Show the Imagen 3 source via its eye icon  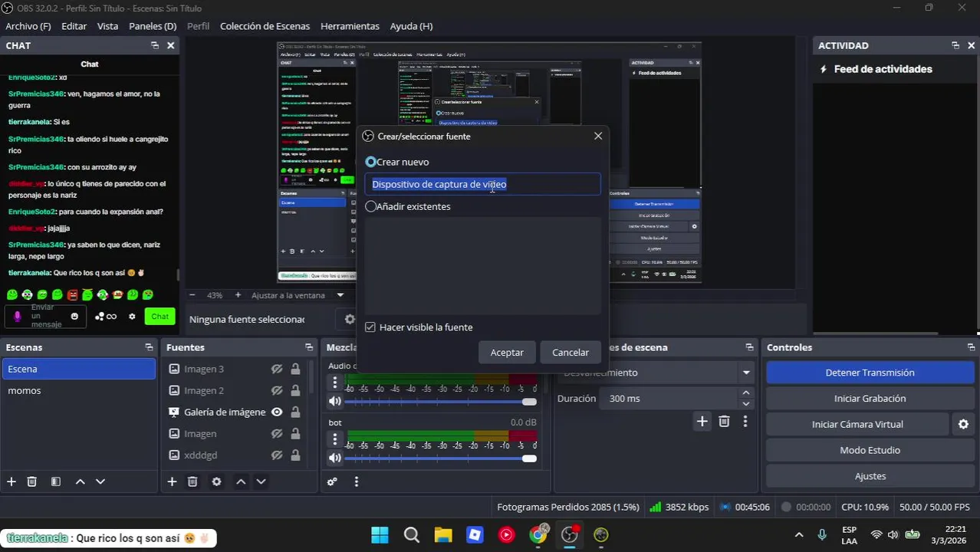(x=277, y=369)
